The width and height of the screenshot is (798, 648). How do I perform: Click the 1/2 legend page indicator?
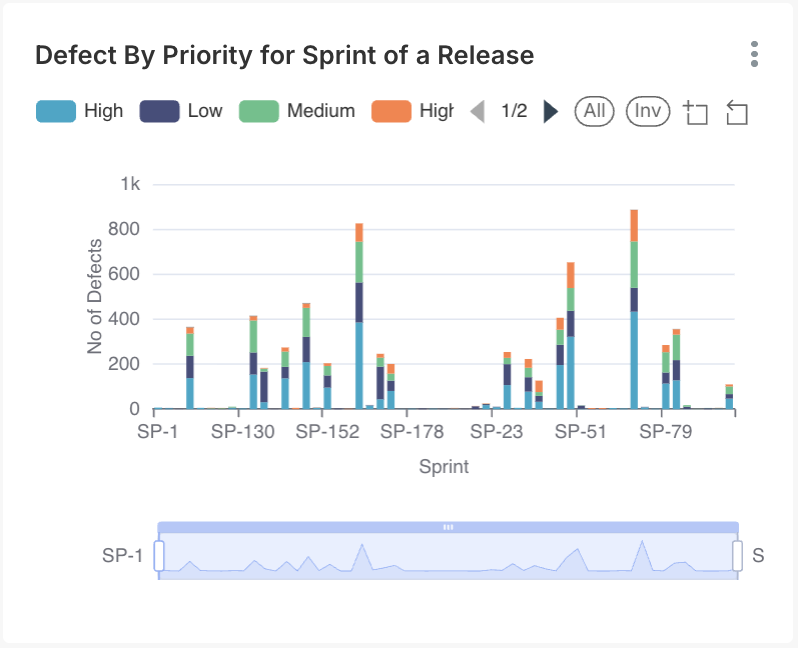click(514, 111)
